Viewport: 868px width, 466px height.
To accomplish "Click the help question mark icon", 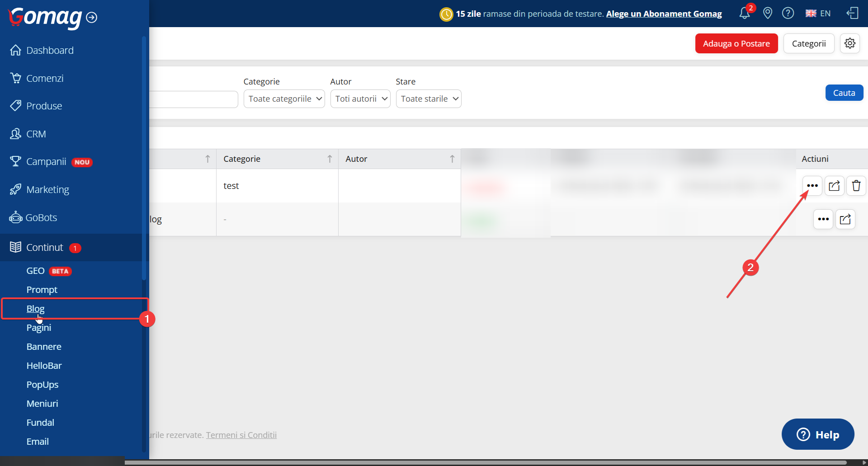I will [x=788, y=13].
